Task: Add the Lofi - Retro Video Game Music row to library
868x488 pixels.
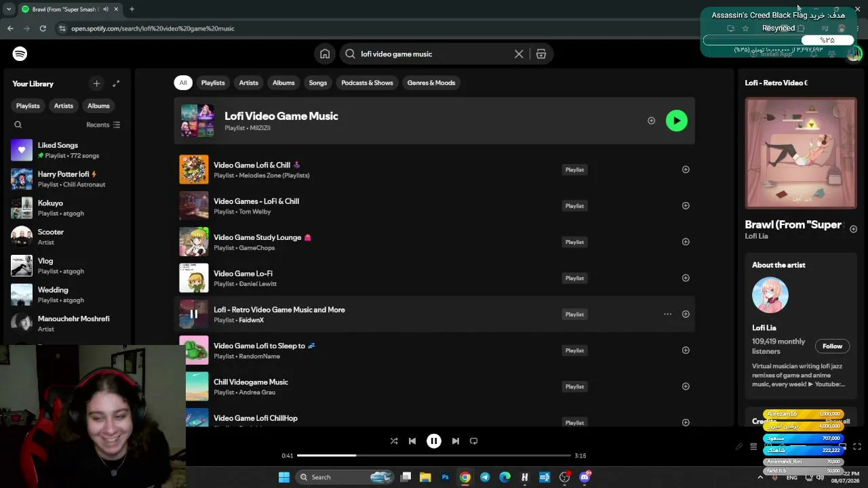Action: (x=686, y=314)
